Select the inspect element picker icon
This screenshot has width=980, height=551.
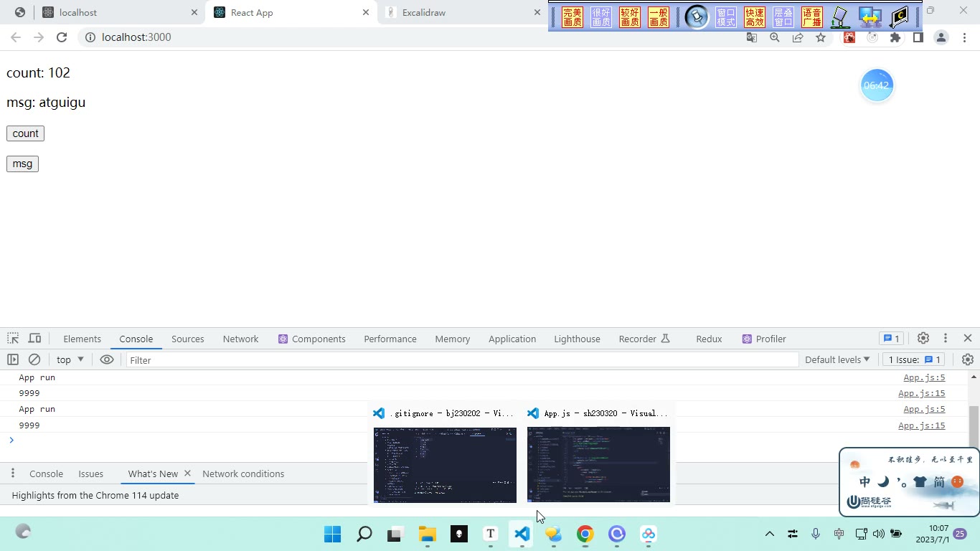(x=13, y=339)
